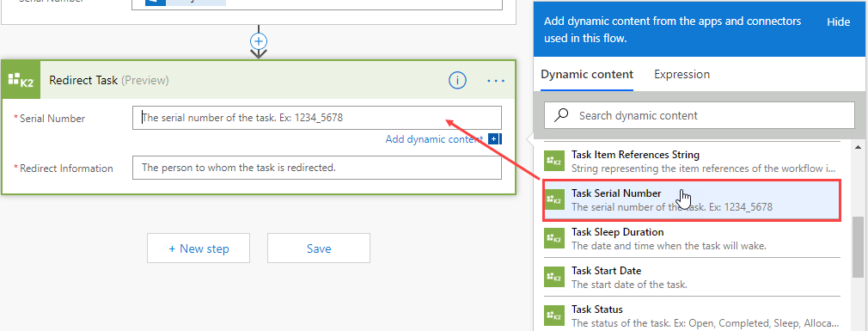This screenshot has height=331, width=868.
Task: Click the plus insert step connector icon
Action: pyautogui.click(x=259, y=41)
